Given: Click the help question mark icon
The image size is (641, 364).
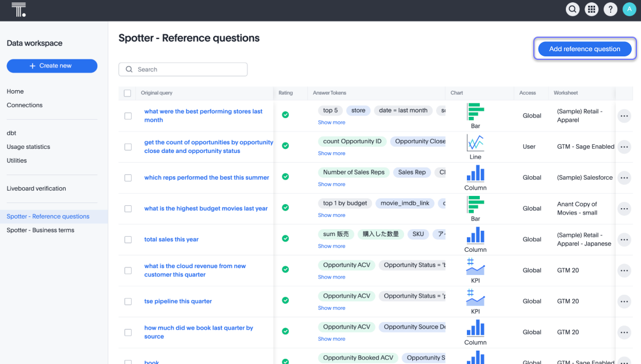Looking at the screenshot, I should click(x=610, y=9).
